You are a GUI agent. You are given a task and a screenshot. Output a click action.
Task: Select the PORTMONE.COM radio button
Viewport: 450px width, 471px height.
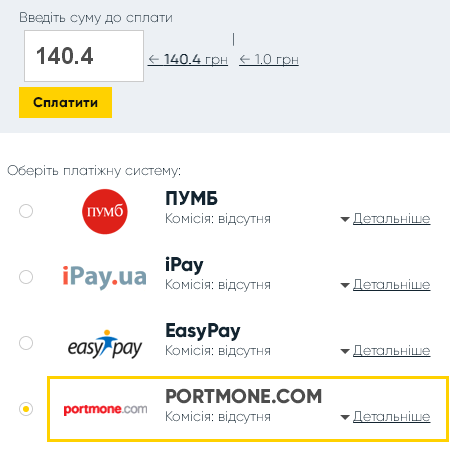[26, 409]
